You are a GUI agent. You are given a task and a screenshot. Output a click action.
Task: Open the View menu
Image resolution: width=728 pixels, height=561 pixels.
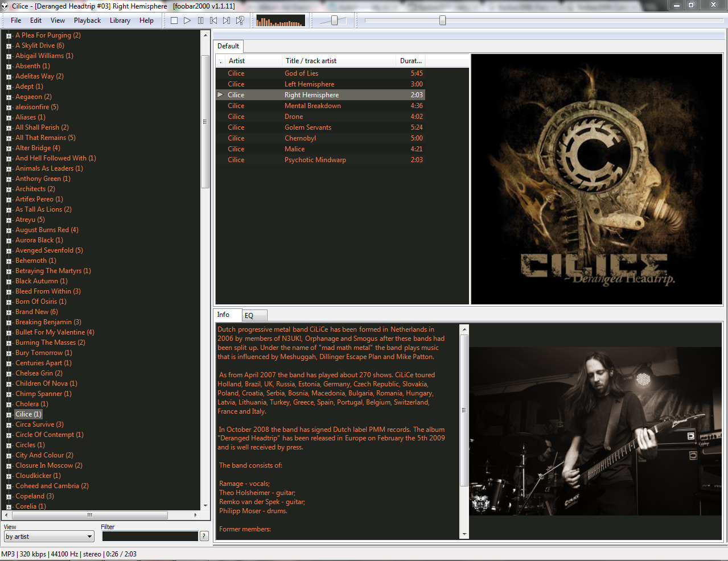click(58, 20)
